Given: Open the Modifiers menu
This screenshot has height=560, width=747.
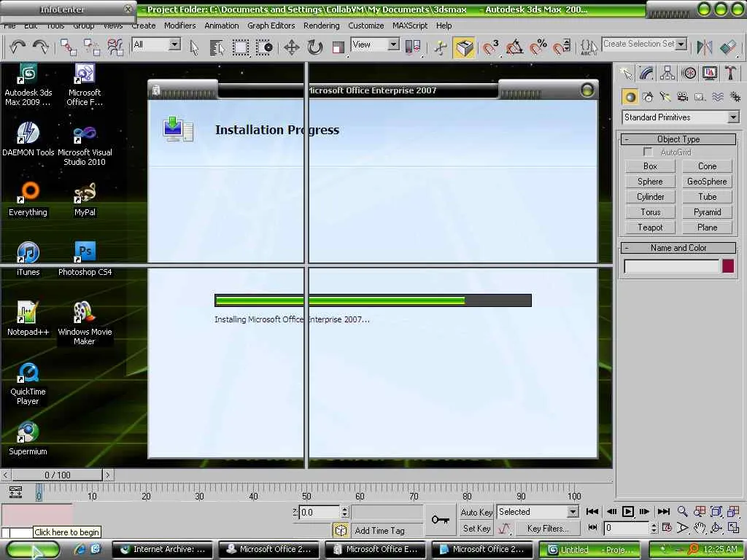Looking at the screenshot, I should pos(179,26).
